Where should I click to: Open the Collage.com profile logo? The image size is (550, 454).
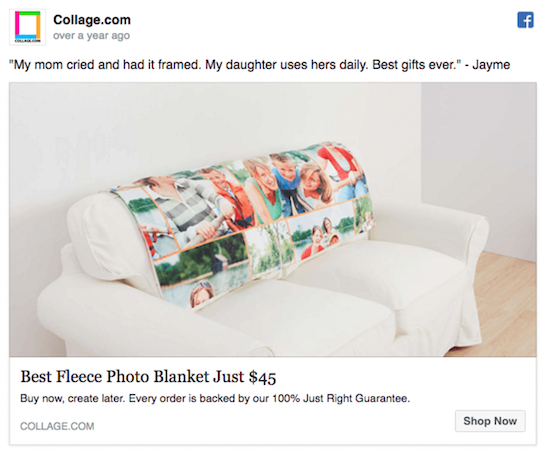[27, 27]
